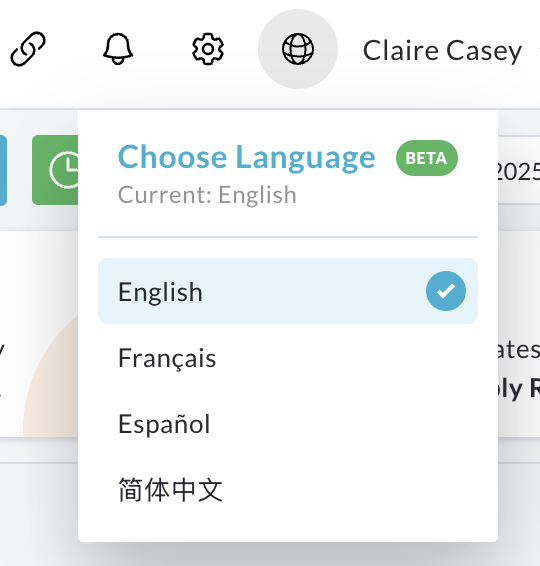This screenshot has height=566, width=540.
Task: Open the date field showing 2025
Action: click(519, 170)
